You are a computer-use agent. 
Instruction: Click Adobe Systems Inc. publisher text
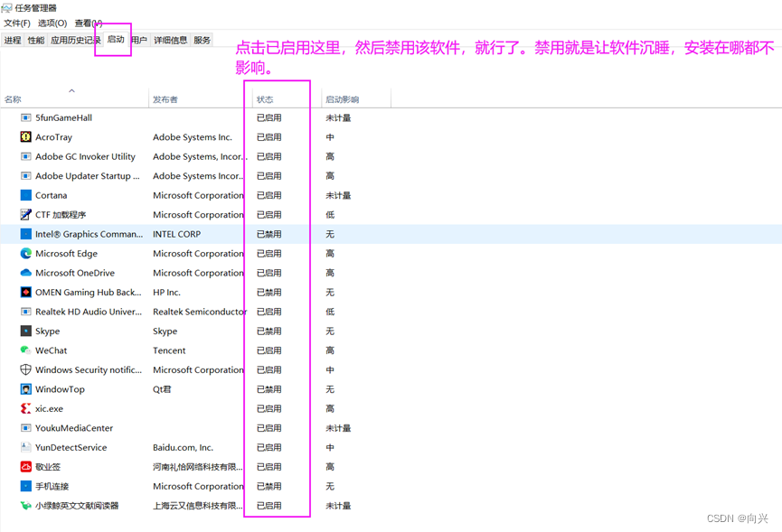tap(193, 137)
